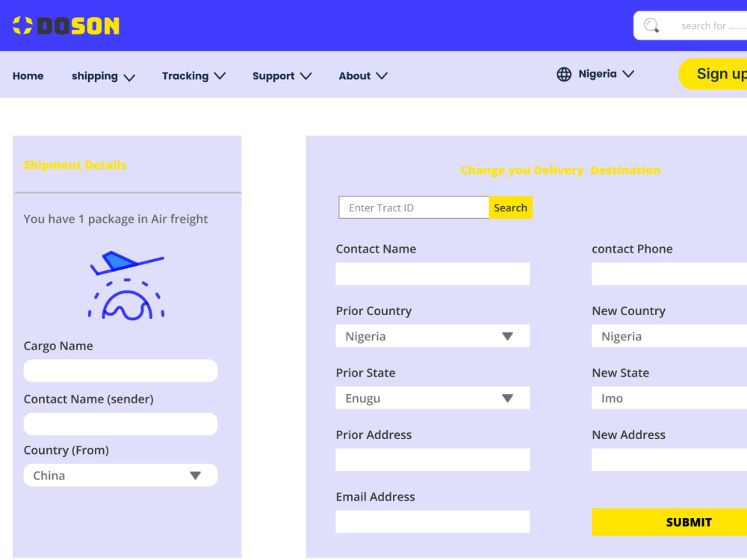
Task: Open the Country (From) dropdown showing China
Action: click(x=120, y=475)
